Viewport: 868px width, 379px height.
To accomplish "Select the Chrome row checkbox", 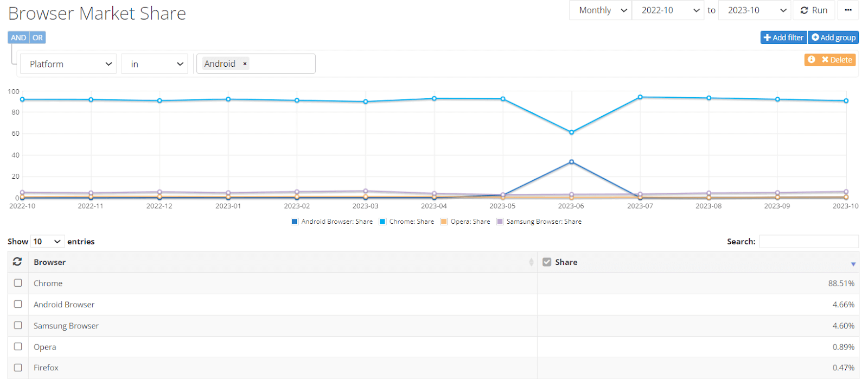I will tap(18, 283).
